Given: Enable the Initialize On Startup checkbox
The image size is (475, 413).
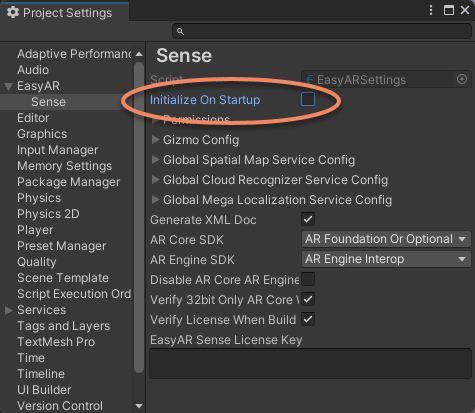Looking at the screenshot, I should pos(308,99).
